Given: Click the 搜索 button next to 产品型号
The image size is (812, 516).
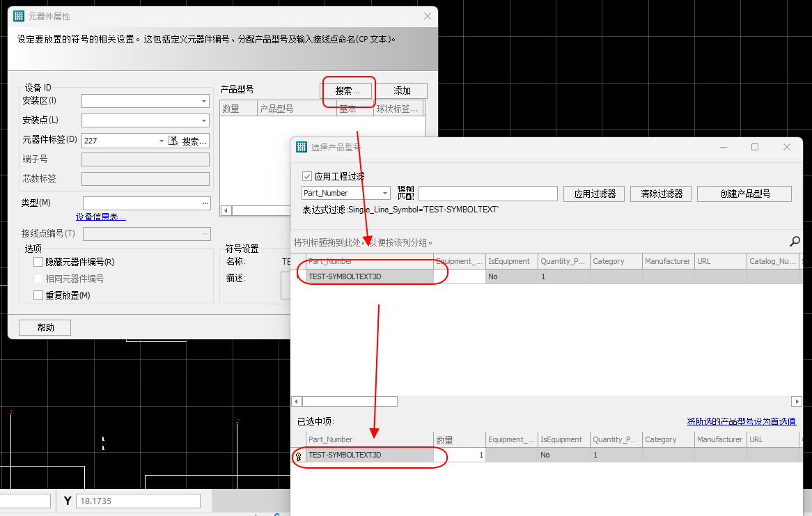Looking at the screenshot, I should (347, 91).
